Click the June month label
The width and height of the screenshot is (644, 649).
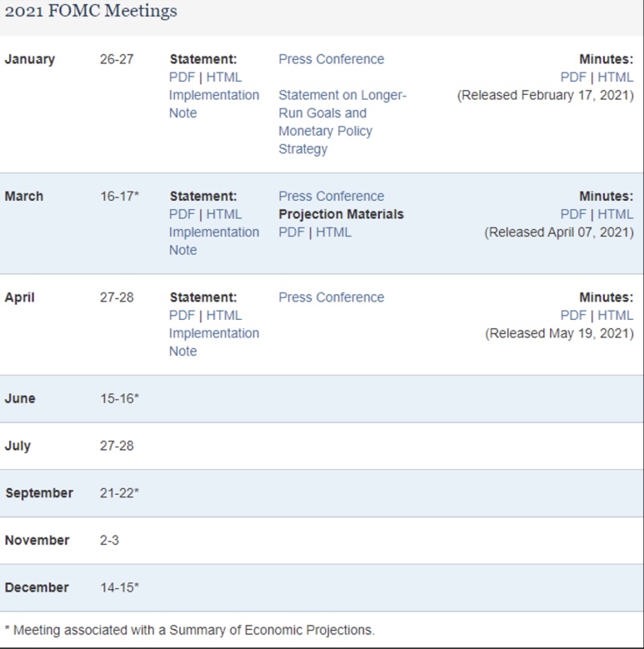pyautogui.click(x=20, y=398)
